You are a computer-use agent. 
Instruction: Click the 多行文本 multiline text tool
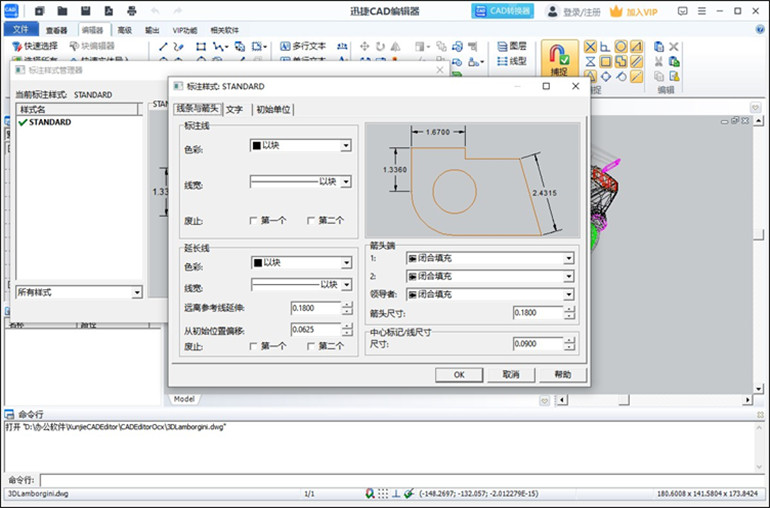[303, 46]
